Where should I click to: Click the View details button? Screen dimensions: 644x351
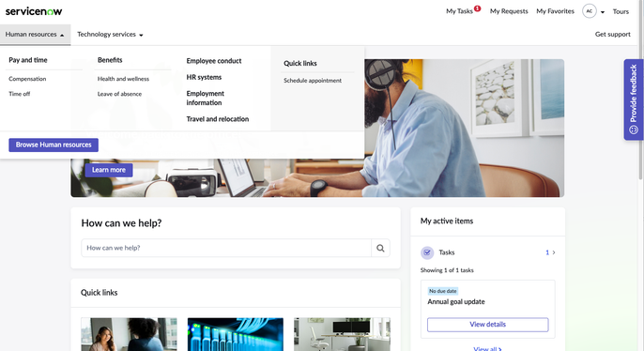coord(487,325)
